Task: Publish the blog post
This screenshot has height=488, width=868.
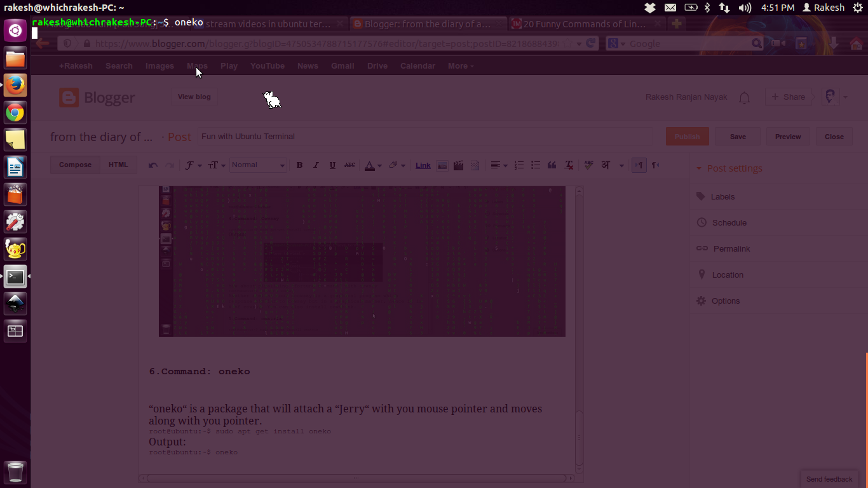Action: click(x=687, y=137)
